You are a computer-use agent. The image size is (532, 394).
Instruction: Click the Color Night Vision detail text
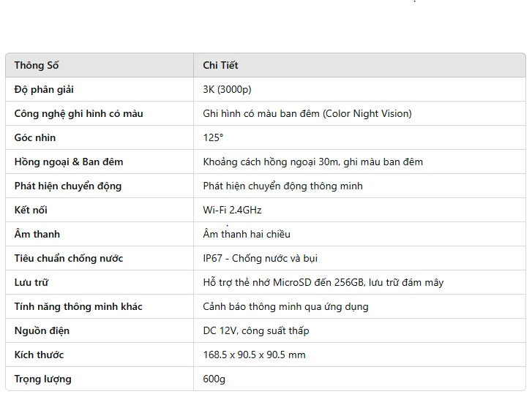(307, 113)
